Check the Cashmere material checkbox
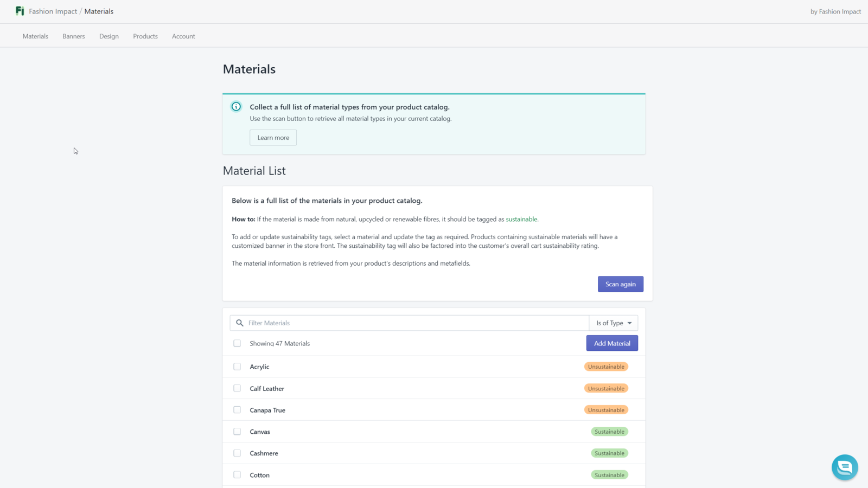This screenshot has width=868, height=488. click(237, 453)
